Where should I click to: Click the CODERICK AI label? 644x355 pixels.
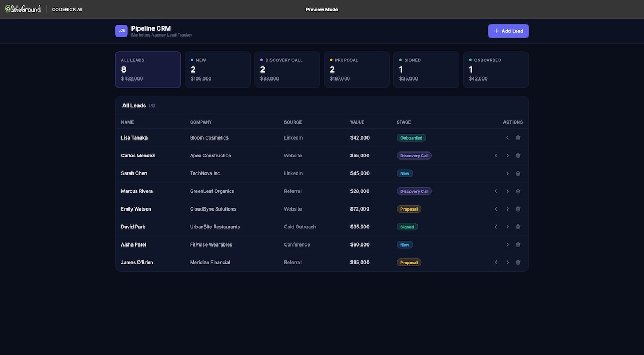tap(67, 10)
